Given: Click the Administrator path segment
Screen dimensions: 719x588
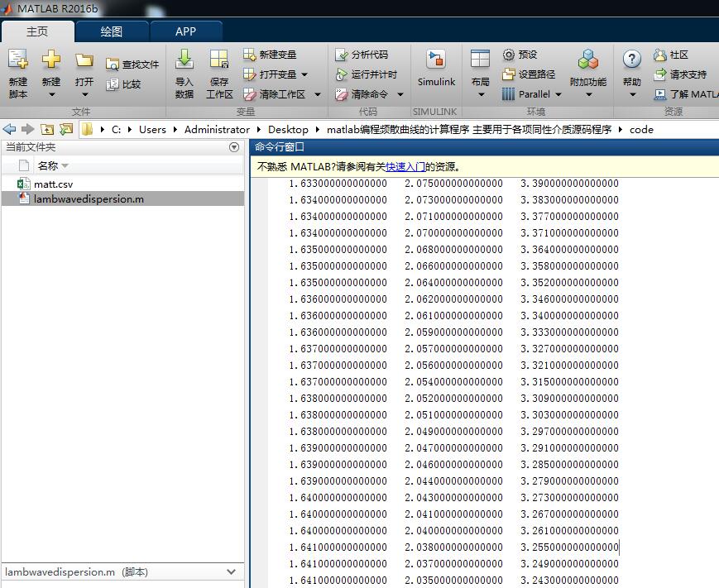Looking at the screenshot, I should [x=217, y=130].
